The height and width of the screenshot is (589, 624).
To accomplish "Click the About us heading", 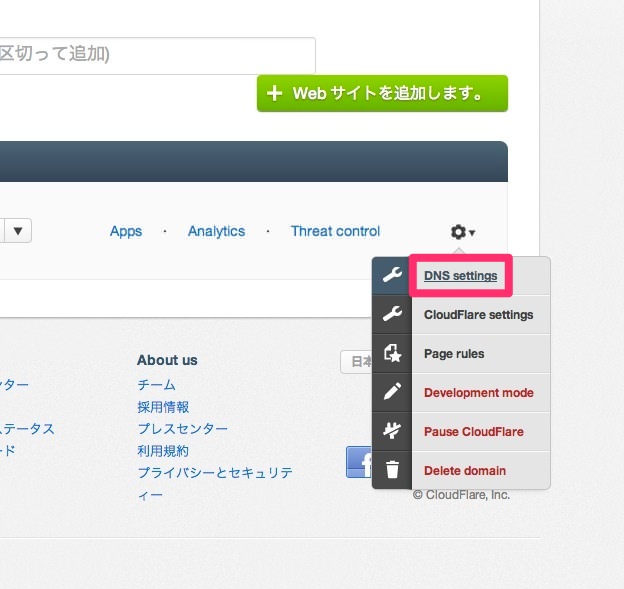I will (x=167, y=360).
